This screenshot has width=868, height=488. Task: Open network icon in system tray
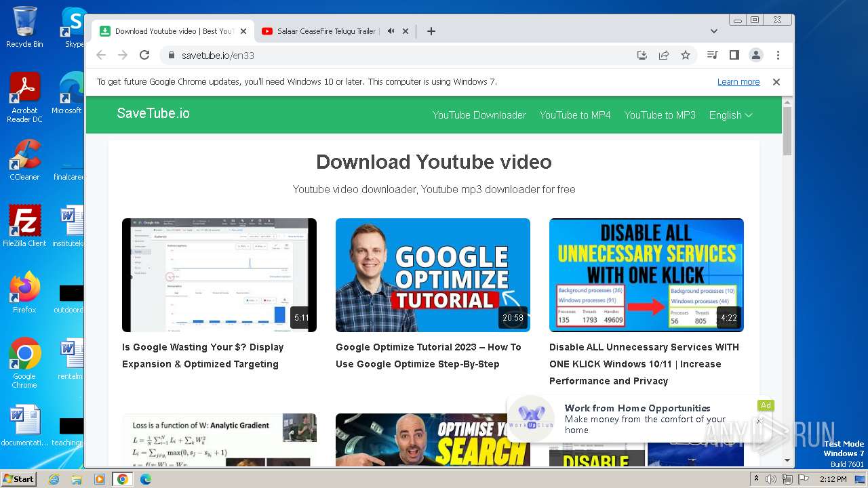point(787,479)
